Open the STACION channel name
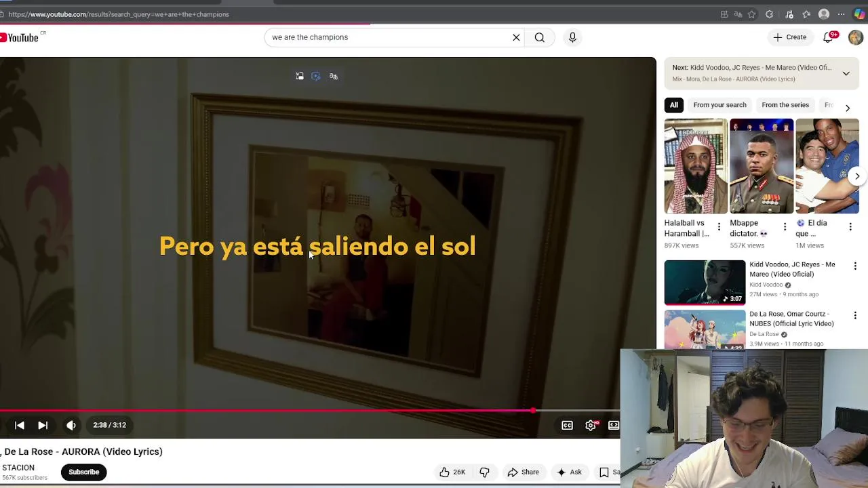Image resolution: width=868 pixels, height=488 pixels. [x=18, y=468]
